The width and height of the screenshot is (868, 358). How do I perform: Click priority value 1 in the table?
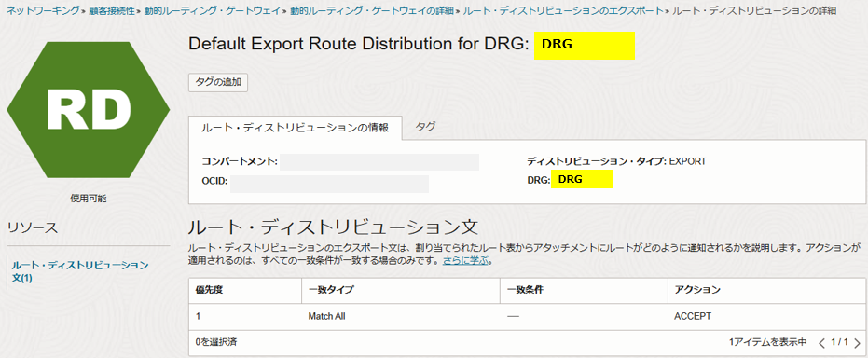pyautogui.click(x=199, y=316)
